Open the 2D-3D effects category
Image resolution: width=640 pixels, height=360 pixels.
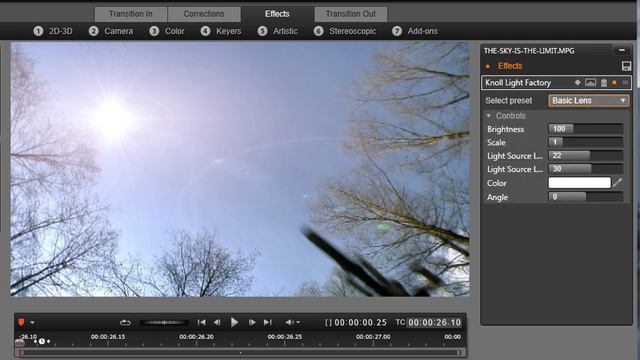pos(53,31)
